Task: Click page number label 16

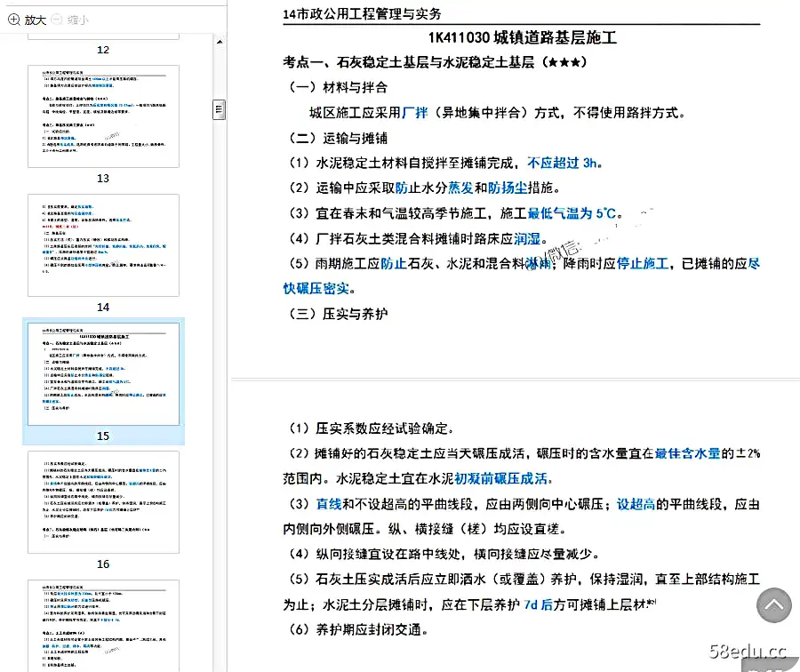Action: [x=103, y=564]
